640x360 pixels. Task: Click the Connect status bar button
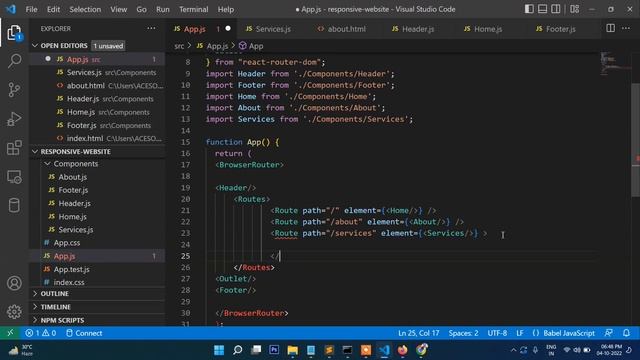coord(84,333)
